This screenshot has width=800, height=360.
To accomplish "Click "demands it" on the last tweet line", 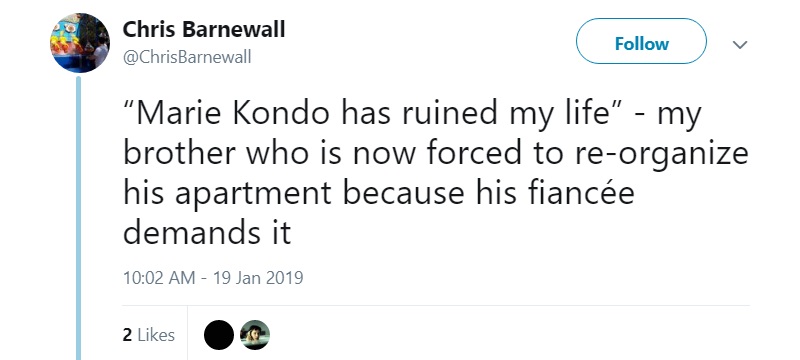I will 207,234.
